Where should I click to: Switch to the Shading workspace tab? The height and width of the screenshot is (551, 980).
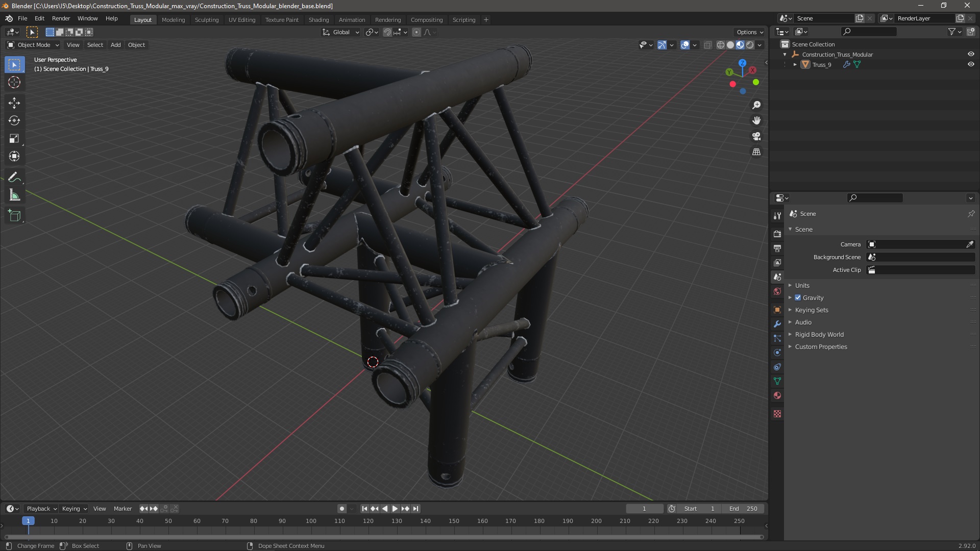[x=318, y=20]
